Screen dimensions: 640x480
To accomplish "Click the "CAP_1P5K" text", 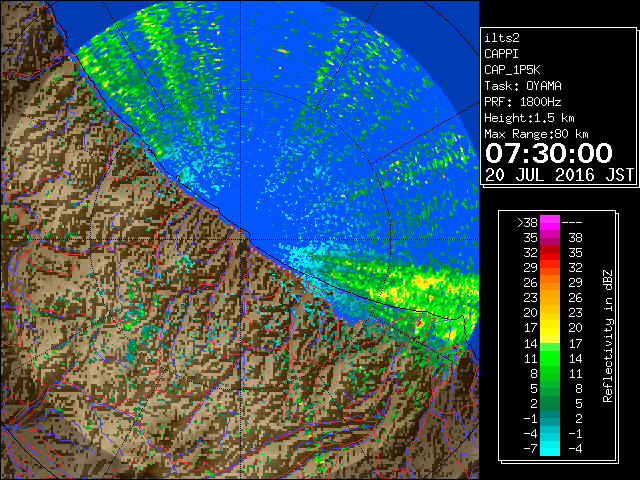I will [512, 70].
